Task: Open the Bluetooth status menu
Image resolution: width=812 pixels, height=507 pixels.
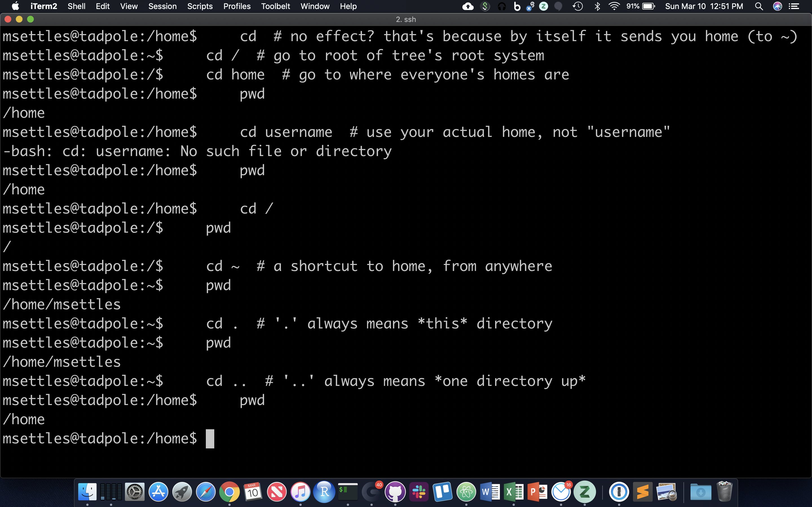Action: pyautogui.click(x=598, y=6)
